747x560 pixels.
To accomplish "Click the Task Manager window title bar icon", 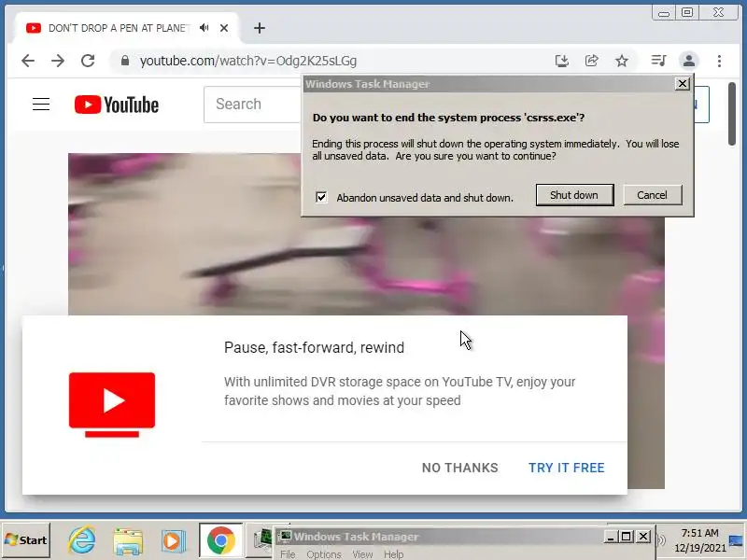I will [285, 537].
